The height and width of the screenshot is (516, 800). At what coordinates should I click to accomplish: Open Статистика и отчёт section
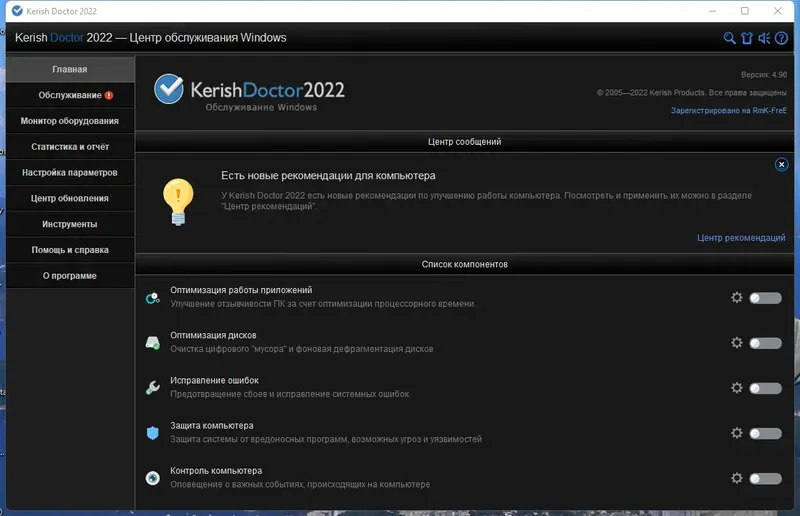point(70,147)
